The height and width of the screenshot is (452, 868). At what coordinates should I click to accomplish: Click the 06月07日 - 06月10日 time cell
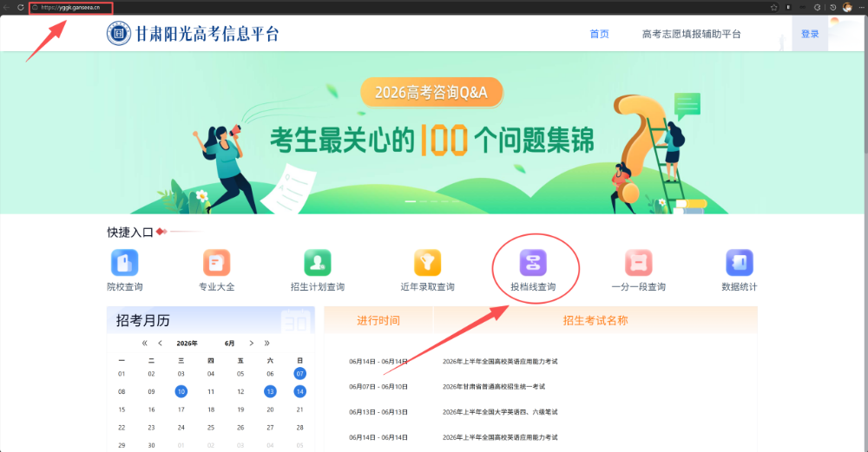pos(378,386)
